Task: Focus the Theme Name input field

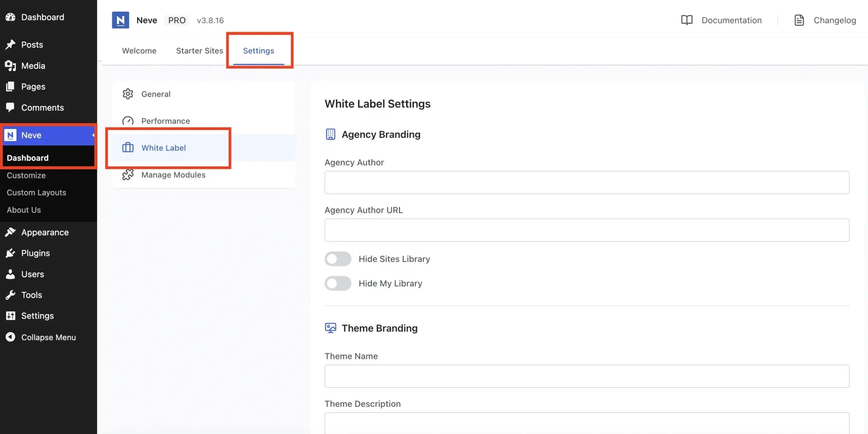Action: 587,376
